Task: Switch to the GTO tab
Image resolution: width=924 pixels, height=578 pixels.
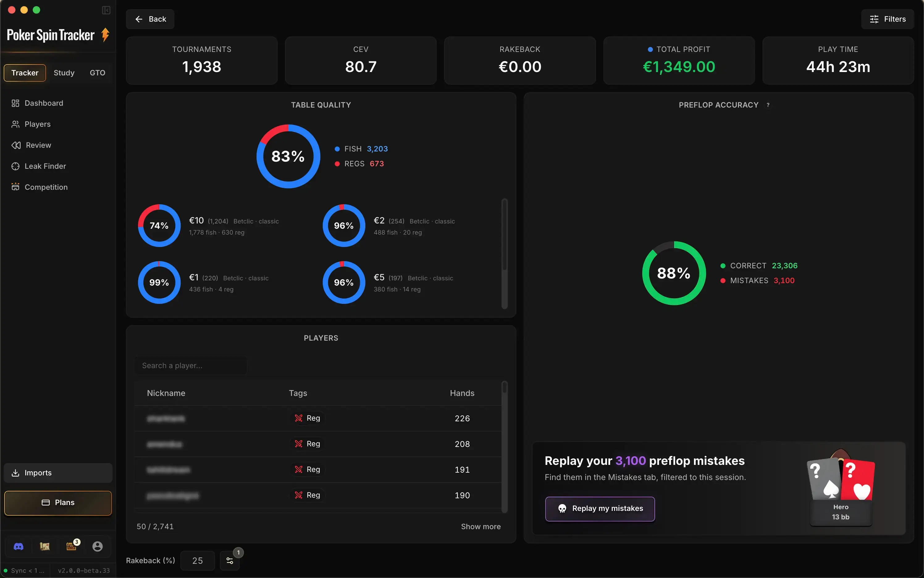Action: [97, 73]
